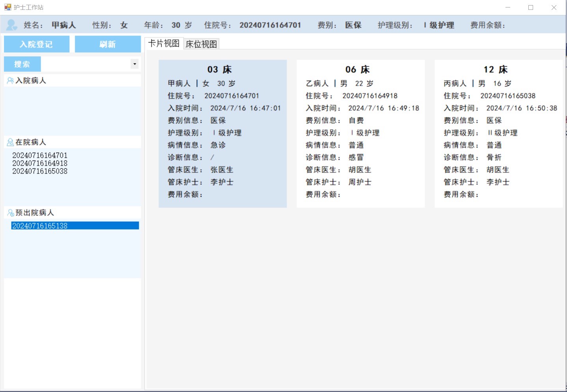Click the 在院病人 group icon
The width and height of the screenshot is (567, 392).
coord(10,142)
